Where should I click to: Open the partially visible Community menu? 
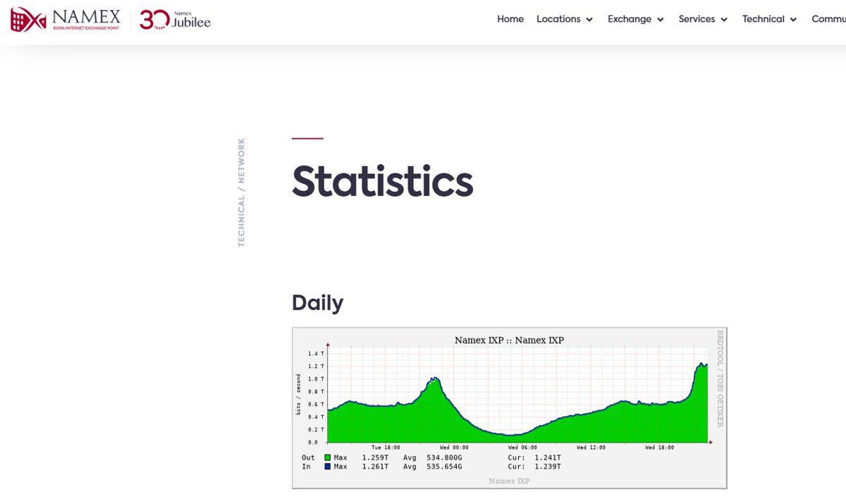829,19
